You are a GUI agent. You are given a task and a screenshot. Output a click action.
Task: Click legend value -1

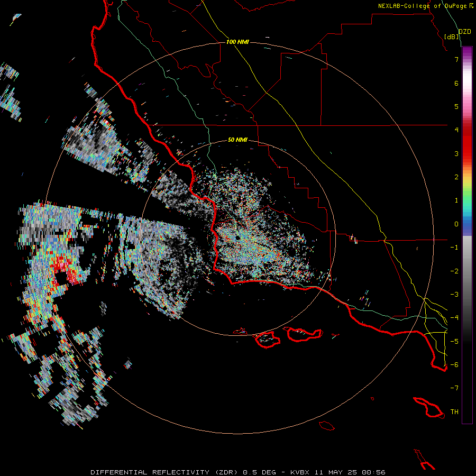454,248
